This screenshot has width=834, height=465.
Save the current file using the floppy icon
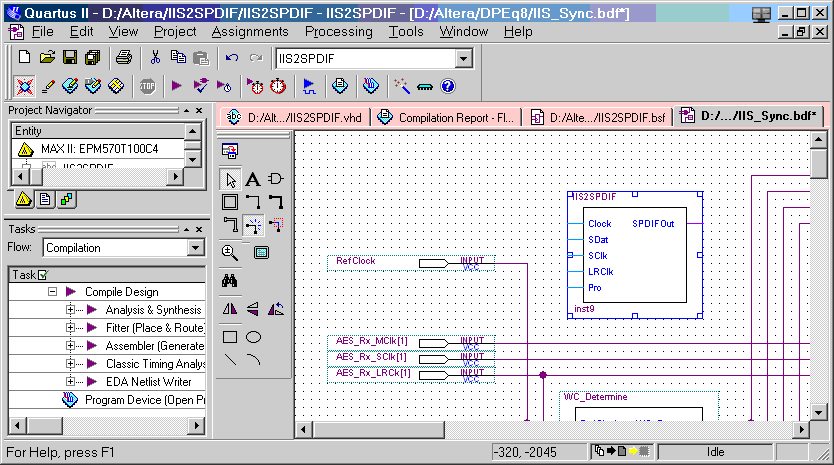70,57
